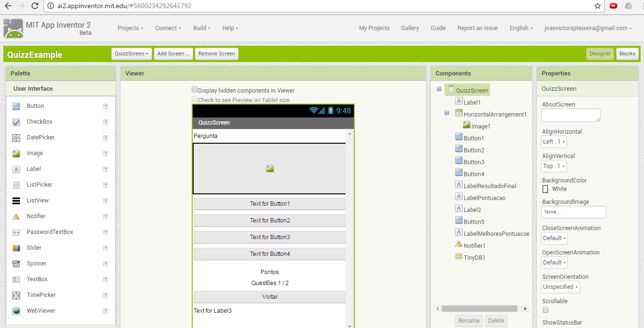Select Slider icon in the palette

[16, 248]
